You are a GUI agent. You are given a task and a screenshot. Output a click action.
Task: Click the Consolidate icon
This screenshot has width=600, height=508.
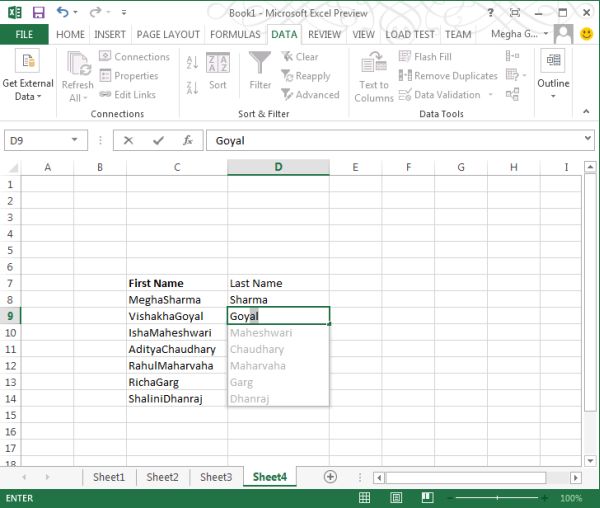512,56
